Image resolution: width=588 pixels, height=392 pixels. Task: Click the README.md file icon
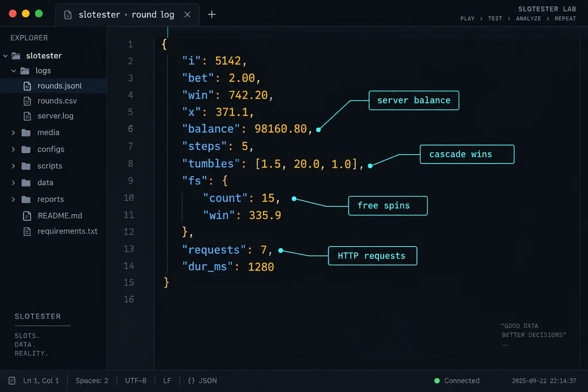click(x=27, y=216)
